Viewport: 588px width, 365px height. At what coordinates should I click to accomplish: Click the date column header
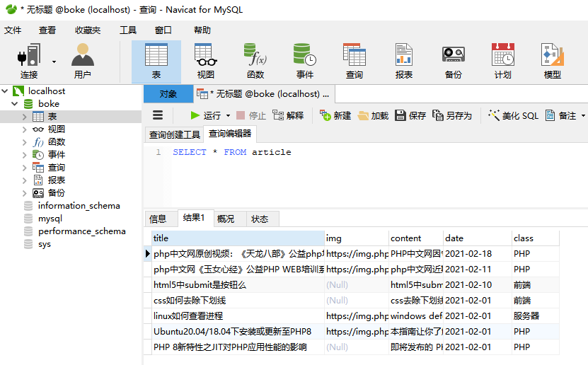(478, 238)
